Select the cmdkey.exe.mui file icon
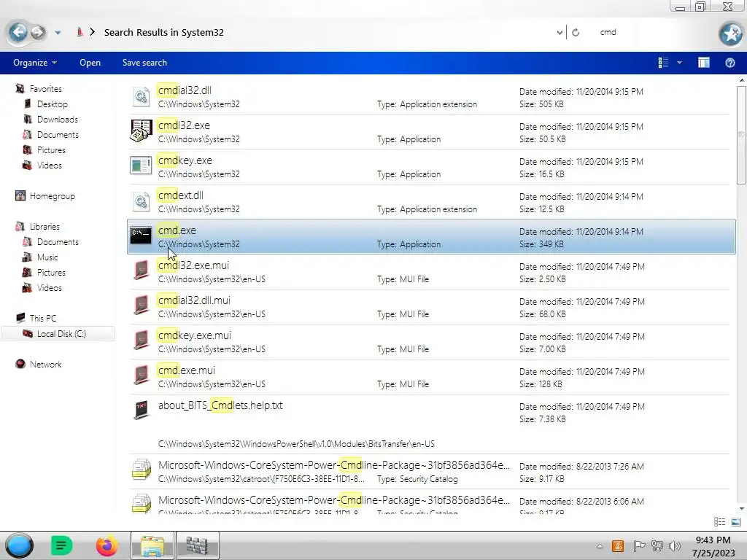The width and height of the screenshot is (747, 560). click(x=141, y=340)
